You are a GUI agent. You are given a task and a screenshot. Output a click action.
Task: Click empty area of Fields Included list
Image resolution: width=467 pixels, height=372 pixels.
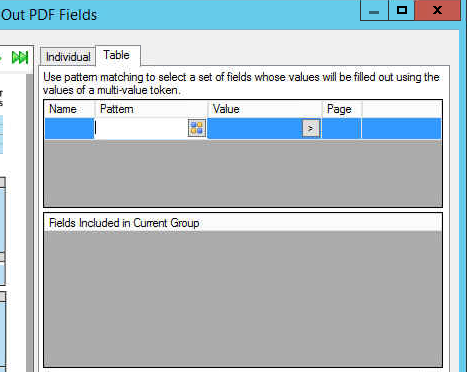coord(243,298)
